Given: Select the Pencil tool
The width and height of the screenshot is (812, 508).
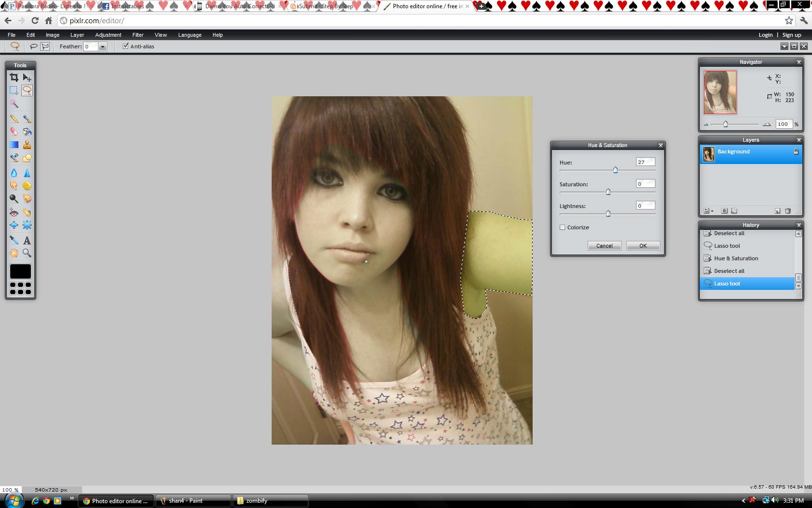Looking at the screenshot, I should [14, 119].
